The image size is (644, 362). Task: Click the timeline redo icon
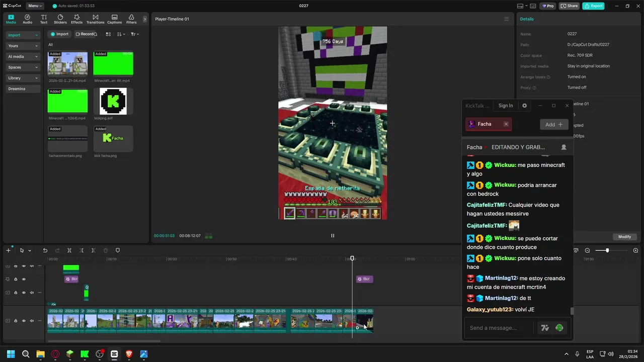pos(57,250)
